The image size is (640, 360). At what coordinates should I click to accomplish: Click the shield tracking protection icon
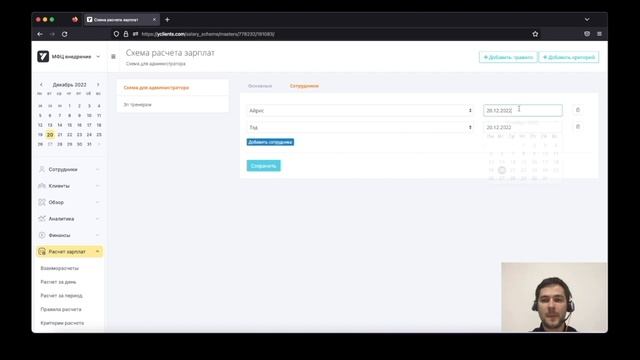tap(116, 34)
